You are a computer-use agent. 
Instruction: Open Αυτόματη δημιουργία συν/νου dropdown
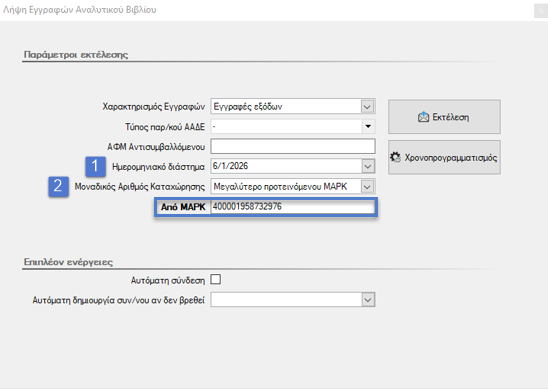368,300
